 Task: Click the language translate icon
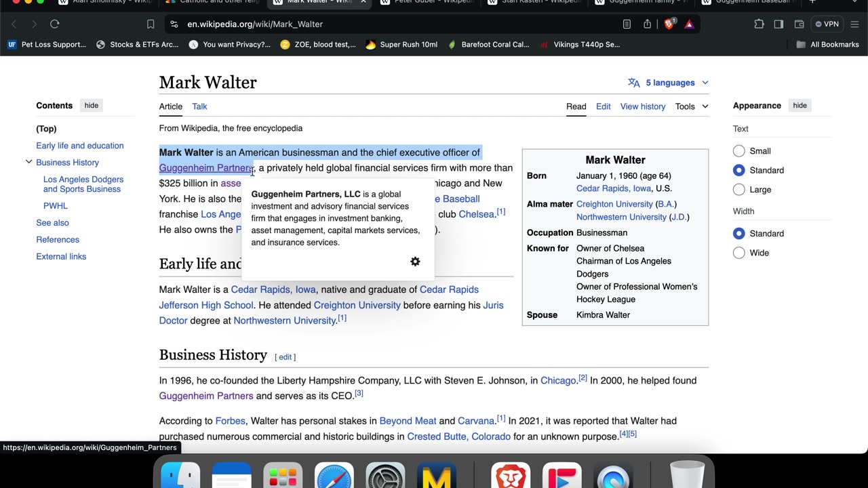[634, 83]
